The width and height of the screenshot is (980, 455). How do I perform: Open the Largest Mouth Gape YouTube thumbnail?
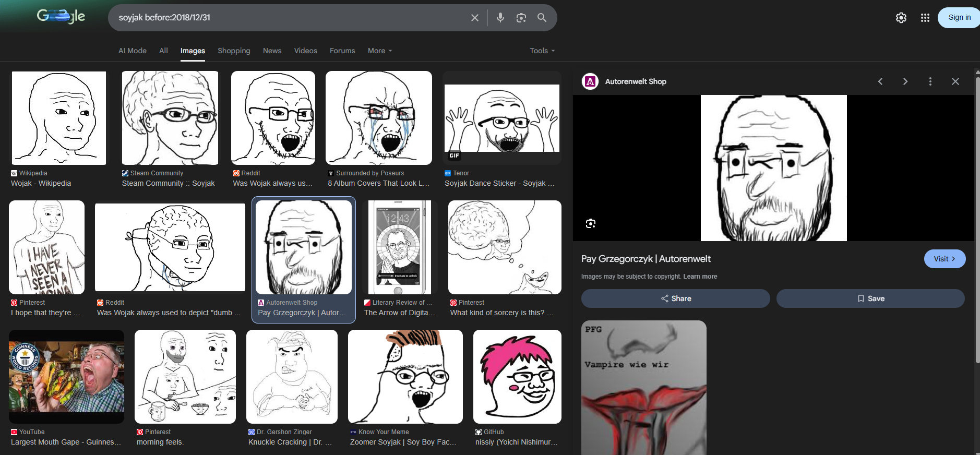[66, 377]
